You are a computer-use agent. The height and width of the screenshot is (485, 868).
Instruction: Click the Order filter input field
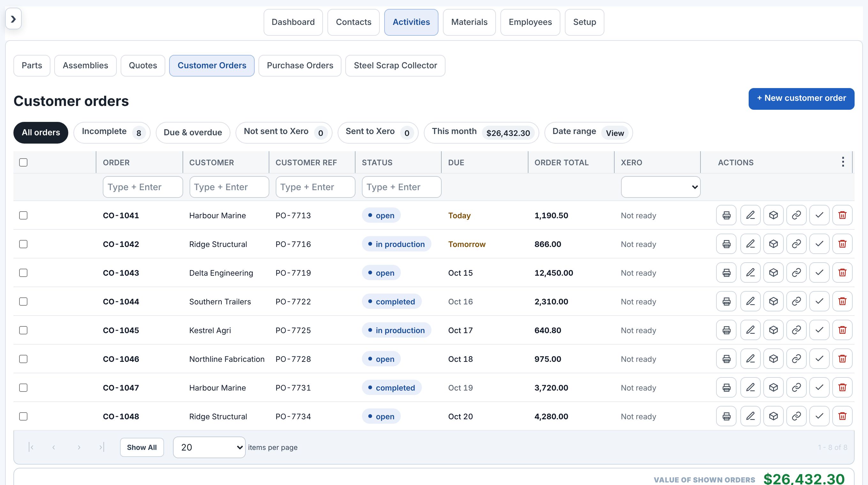[143, 187]
